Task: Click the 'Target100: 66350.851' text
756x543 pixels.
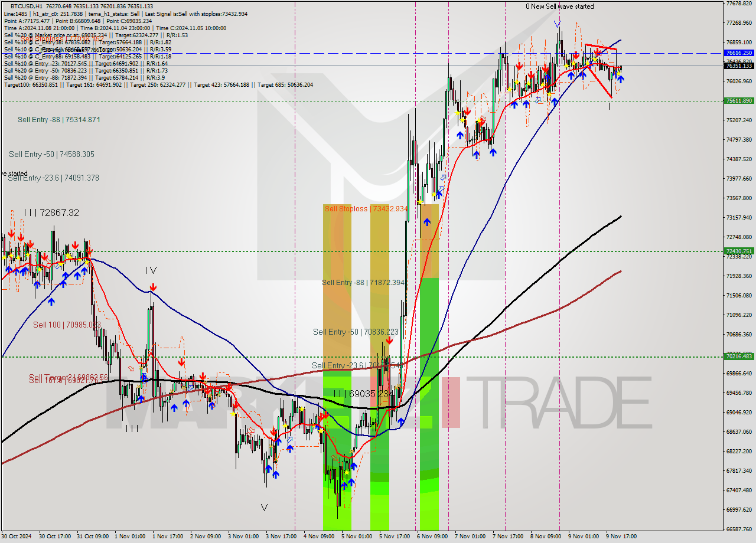Action: click(31, 84)
